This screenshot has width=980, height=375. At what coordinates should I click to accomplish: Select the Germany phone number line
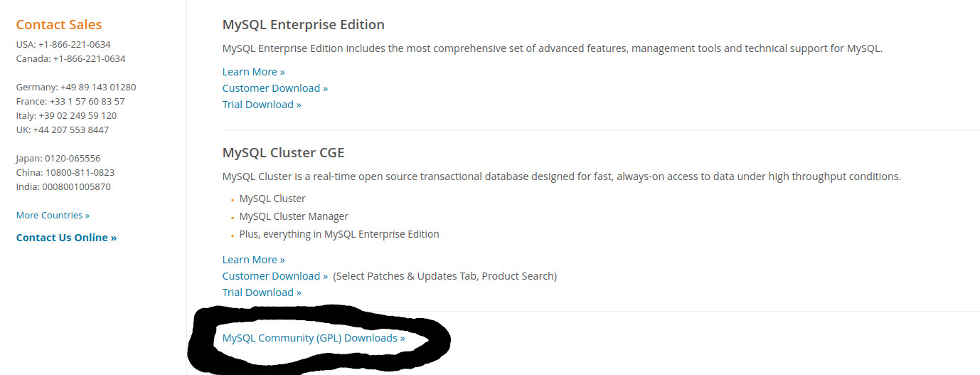pyautogui.click(x=76, y=87)
